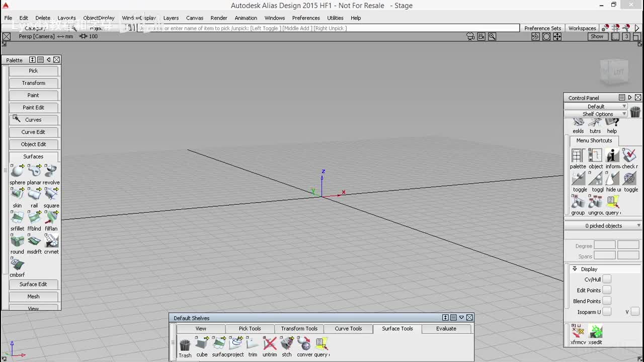Activate the trim tool on the shelf
The height and width of the screenshot is (362, 644).
[x=253, y=343]
